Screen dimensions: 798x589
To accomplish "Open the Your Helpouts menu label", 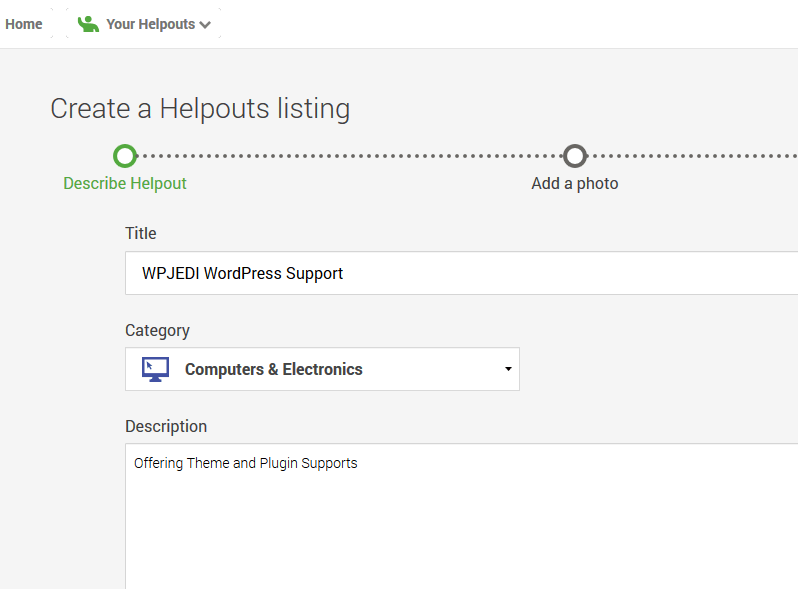I will 151,24.
